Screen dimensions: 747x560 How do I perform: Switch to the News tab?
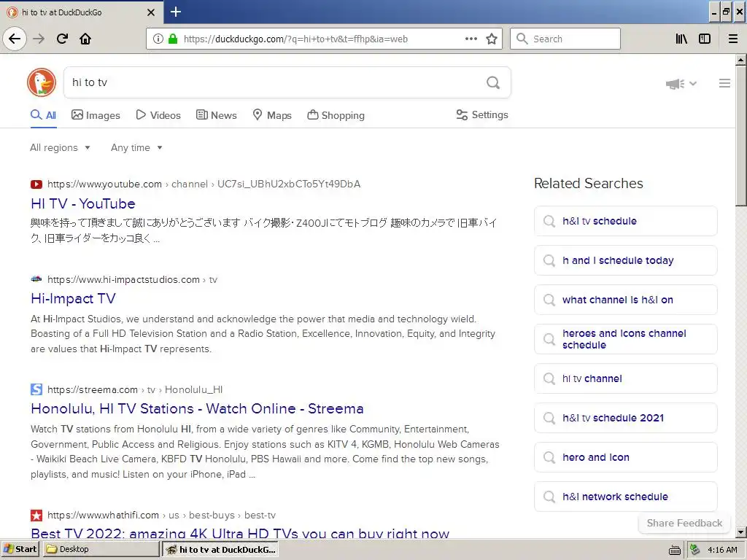216,115
